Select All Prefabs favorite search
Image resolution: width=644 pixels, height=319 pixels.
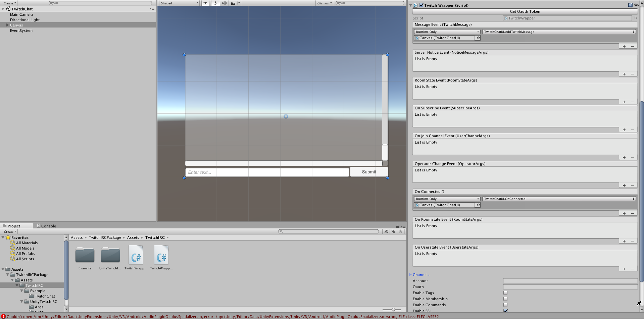click(x=26, y=254)
